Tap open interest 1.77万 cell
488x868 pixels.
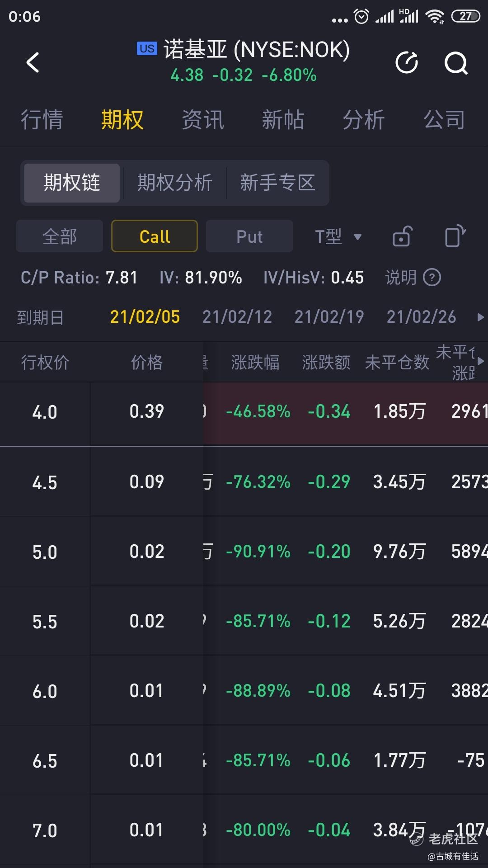click(399, 760)
